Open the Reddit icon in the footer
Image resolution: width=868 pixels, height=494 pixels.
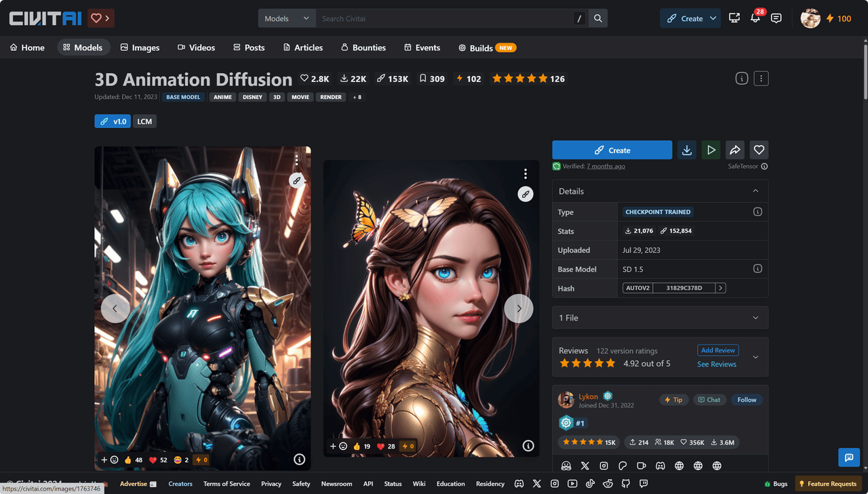[608, 484]
